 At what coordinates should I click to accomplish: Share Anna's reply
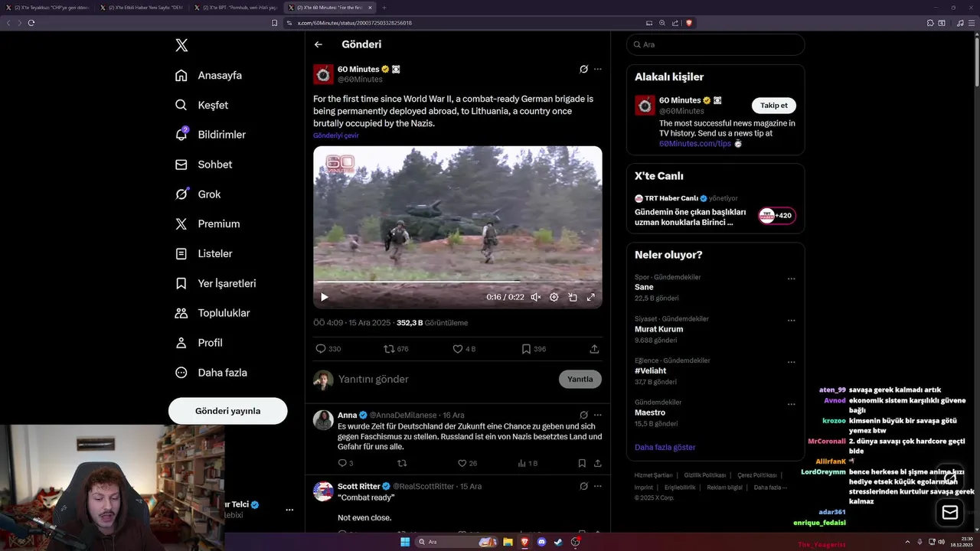[598, 463]
